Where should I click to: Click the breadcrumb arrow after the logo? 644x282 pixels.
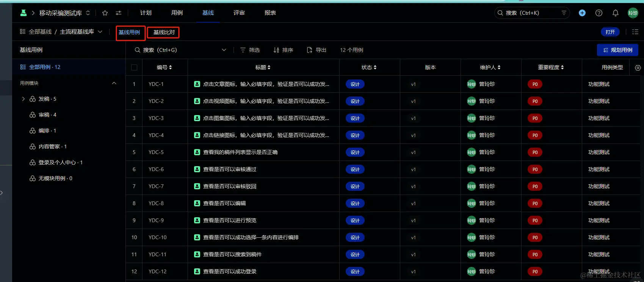point(33,13)
